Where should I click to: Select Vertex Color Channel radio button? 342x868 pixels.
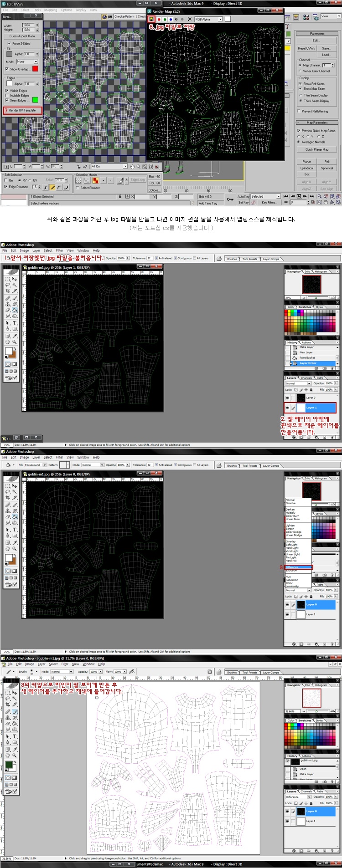(x=300, y=71)
